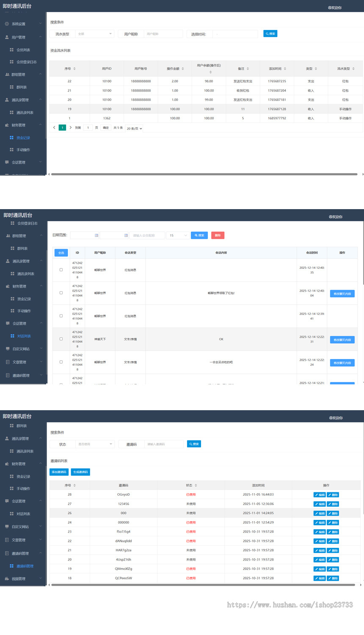Click the 确定 pagination confirm button

106,128
